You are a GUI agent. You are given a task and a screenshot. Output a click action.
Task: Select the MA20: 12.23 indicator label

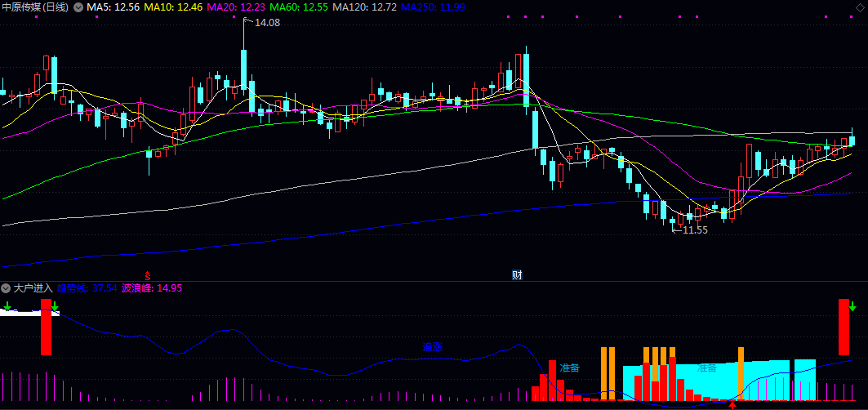click(236, 7)
